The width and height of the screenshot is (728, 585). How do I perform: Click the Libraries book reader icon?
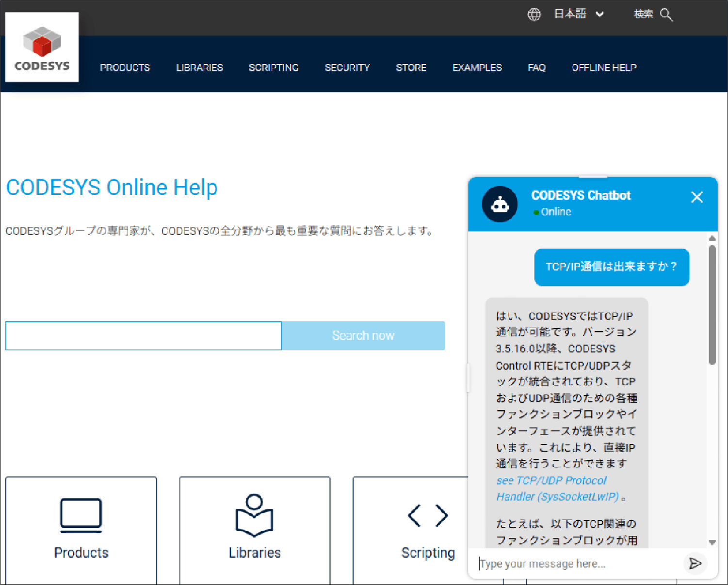click(255, 515)
